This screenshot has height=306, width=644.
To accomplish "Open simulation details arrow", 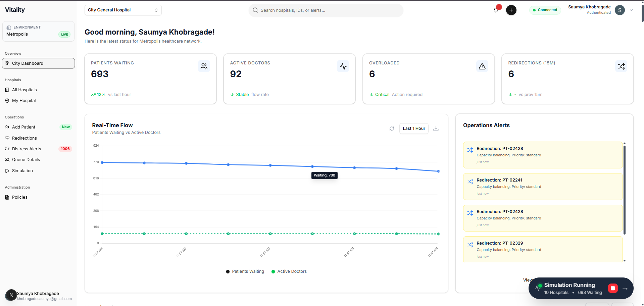I will 625,288.
